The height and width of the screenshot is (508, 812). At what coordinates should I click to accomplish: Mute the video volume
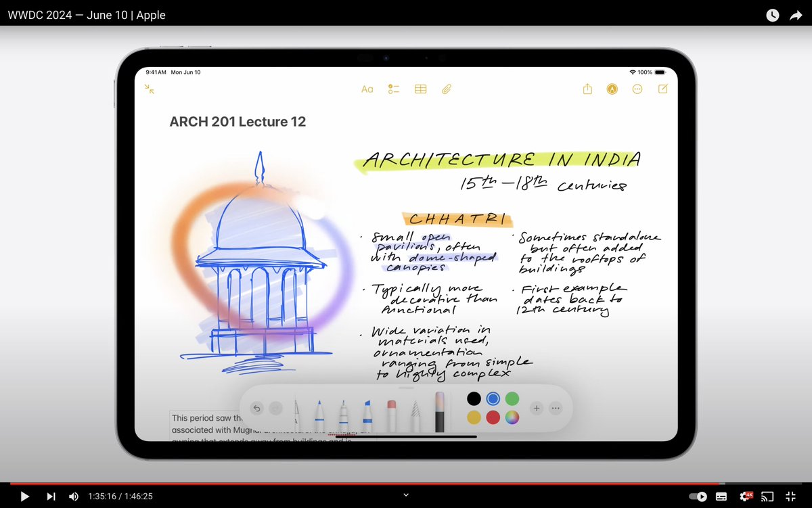tap(74, 497)
